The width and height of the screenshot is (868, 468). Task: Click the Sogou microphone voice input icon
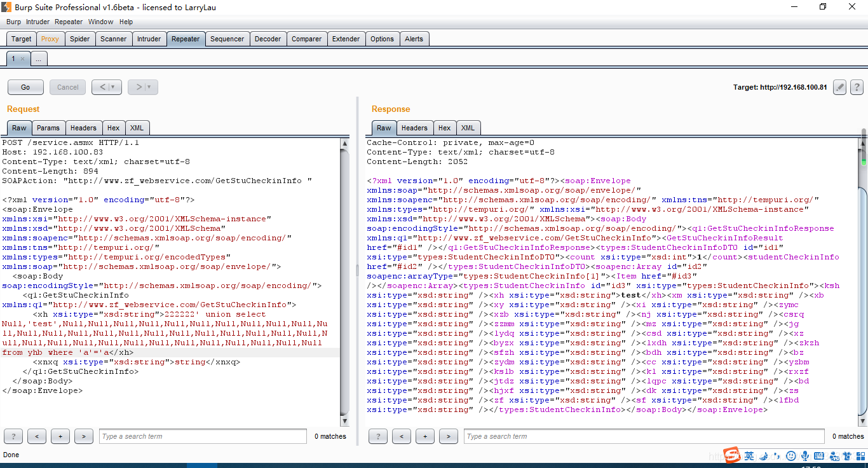point(804,456)
